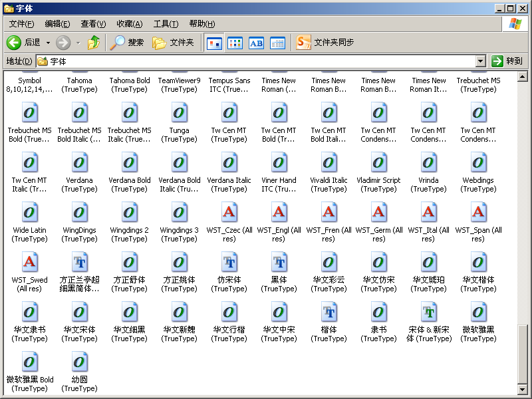Select the 方正舒体 font icon
This screenshot has width=532, height=399.
[x=129, y=262]
